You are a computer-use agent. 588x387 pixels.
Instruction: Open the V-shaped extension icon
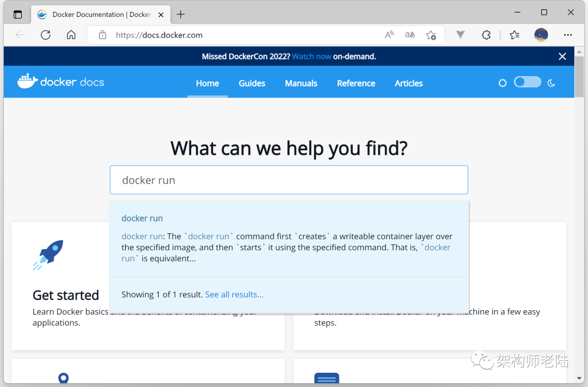(461, 35)
